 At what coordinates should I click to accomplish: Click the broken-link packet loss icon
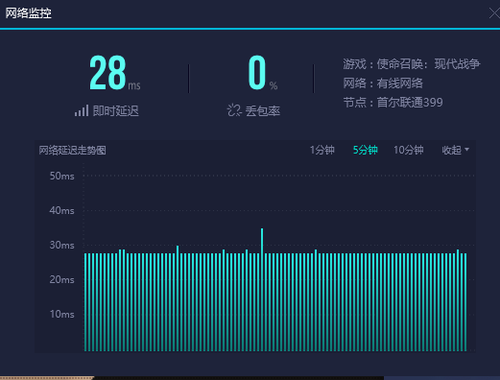(234, 110)
